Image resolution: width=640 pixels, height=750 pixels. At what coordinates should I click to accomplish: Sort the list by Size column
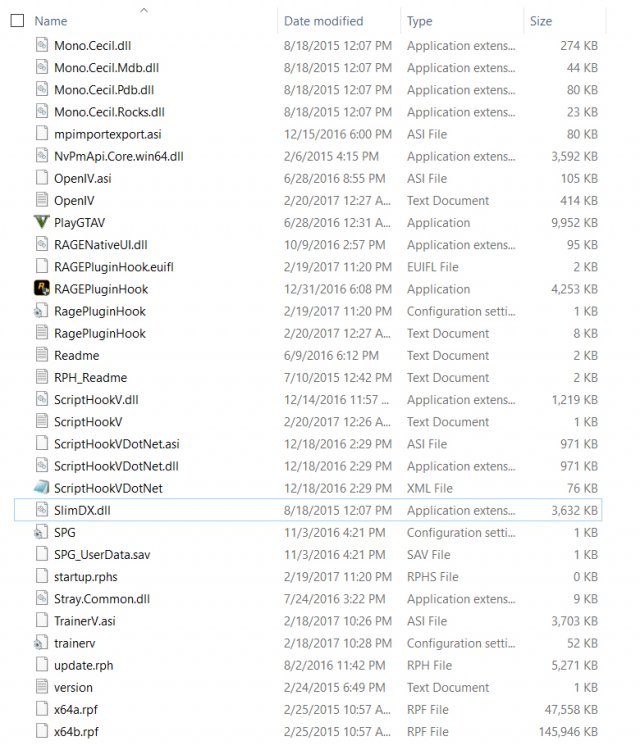pyautogui.click(x=541, y=21)
